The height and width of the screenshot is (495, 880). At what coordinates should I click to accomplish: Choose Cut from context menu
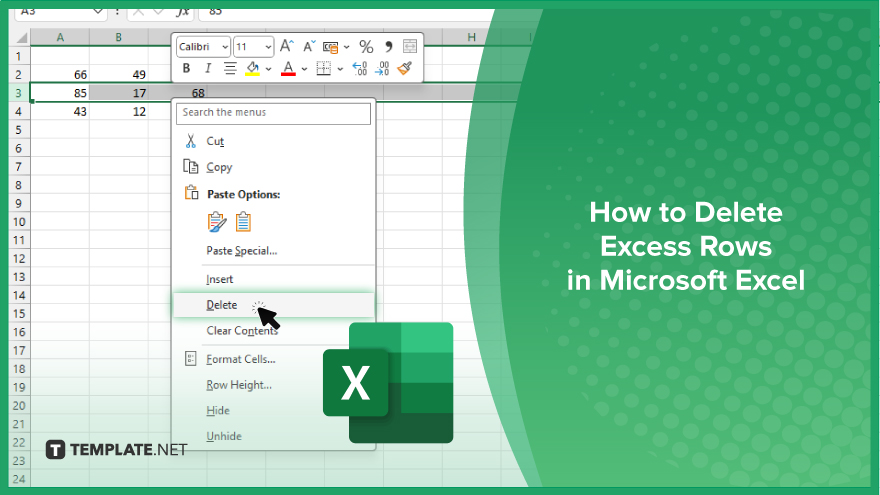click(273, 141)
